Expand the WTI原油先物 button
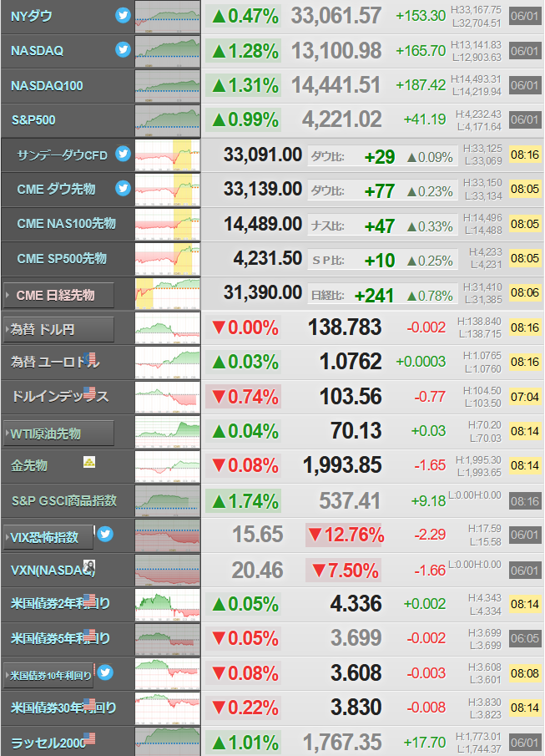The width and height of the screenshot is (545, 756). [x=58, y=434]
